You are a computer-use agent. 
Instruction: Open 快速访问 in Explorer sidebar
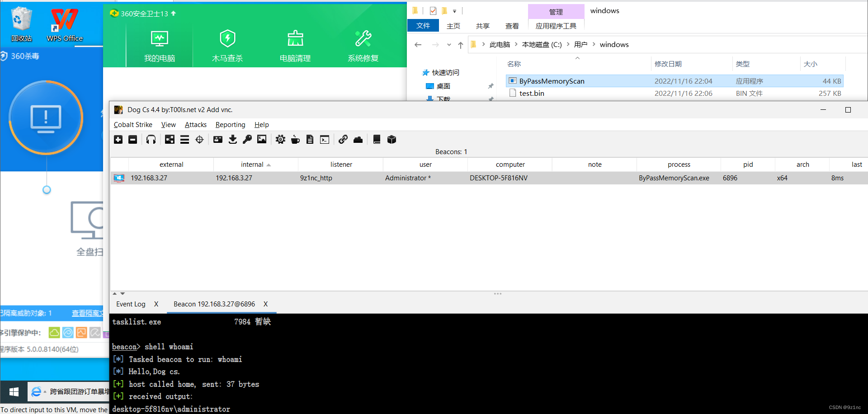tap(441, 72)
